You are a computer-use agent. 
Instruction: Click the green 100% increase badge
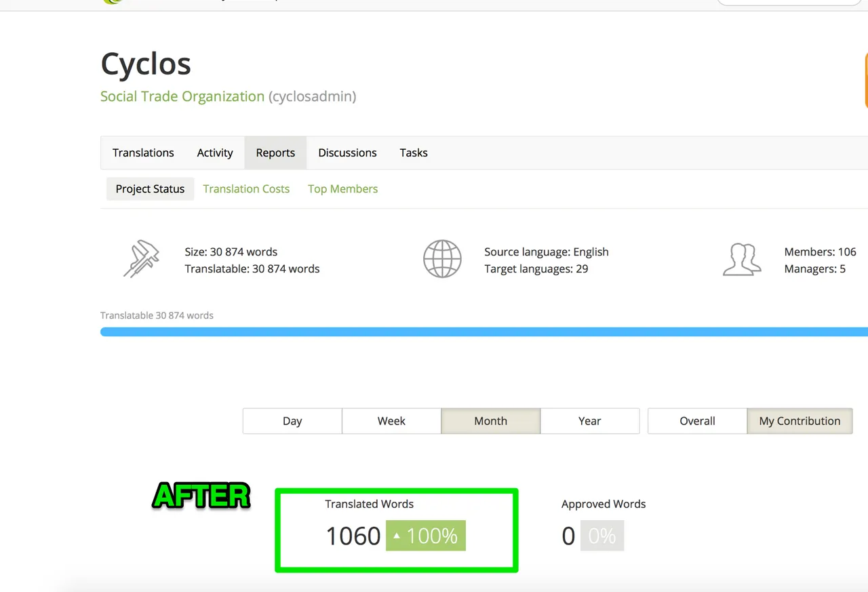click(x=426, y=536)
